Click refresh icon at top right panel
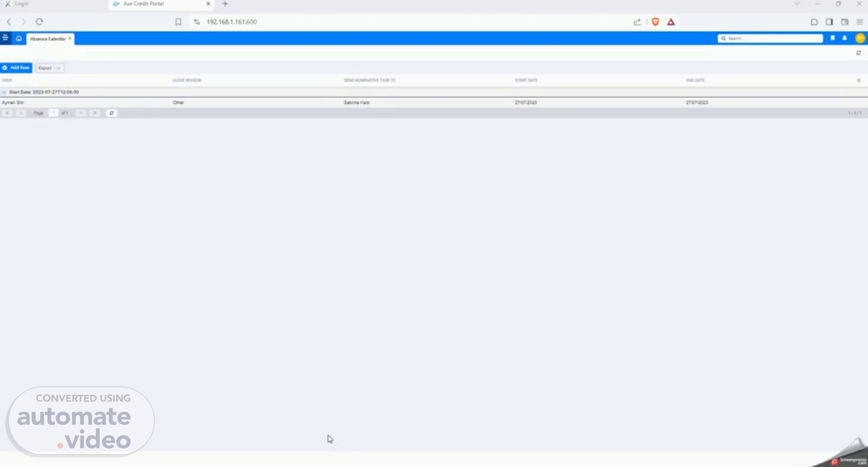The width and height of the screenshot is (868, 467). pos(858,53)
